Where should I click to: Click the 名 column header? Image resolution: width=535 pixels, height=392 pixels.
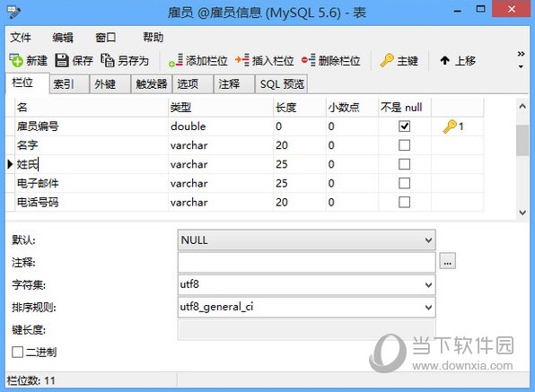[x=92, y=108]
